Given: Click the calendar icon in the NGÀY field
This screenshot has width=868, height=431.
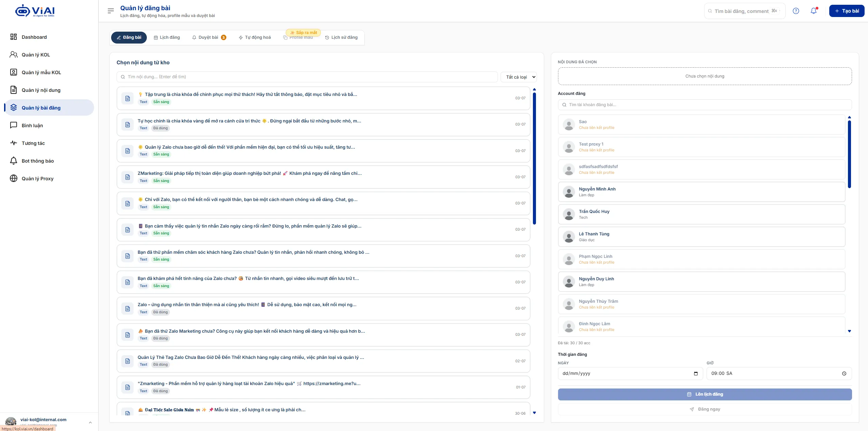Looking at the screenshot, I should (x=696, y=374).
